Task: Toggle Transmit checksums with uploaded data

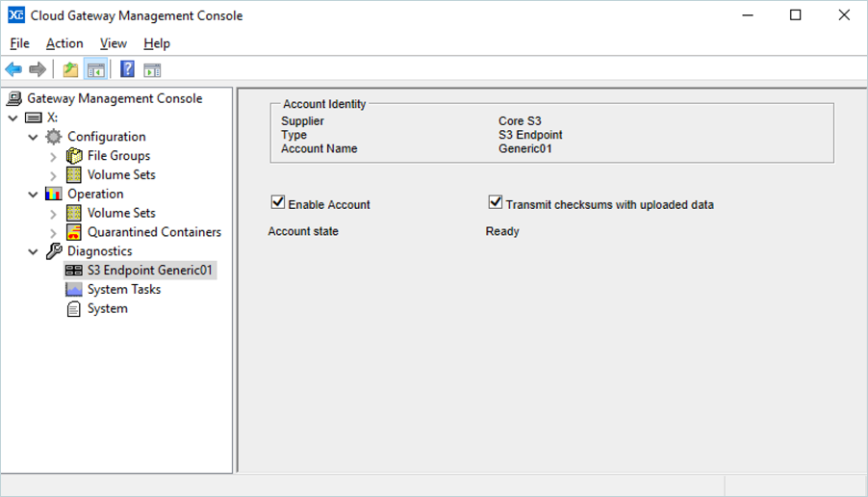Action: (x=496, y=203)
